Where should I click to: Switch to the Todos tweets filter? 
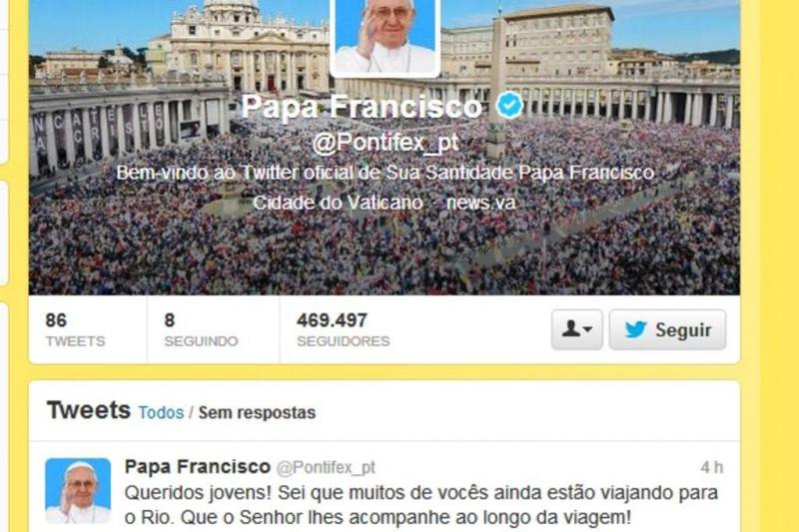[161, 412]
